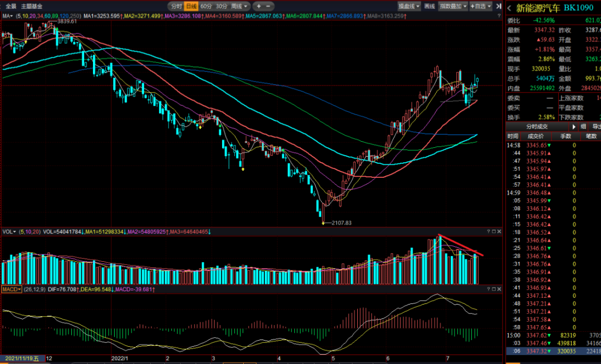Open the pop-out icon in VOL panel header
Viewport: 601px width, 364px height.
[x=493, y=231]
